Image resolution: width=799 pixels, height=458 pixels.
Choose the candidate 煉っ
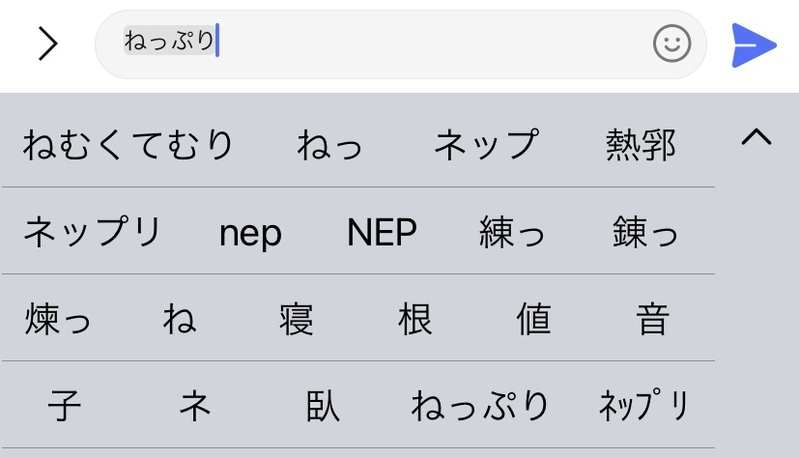58,320
